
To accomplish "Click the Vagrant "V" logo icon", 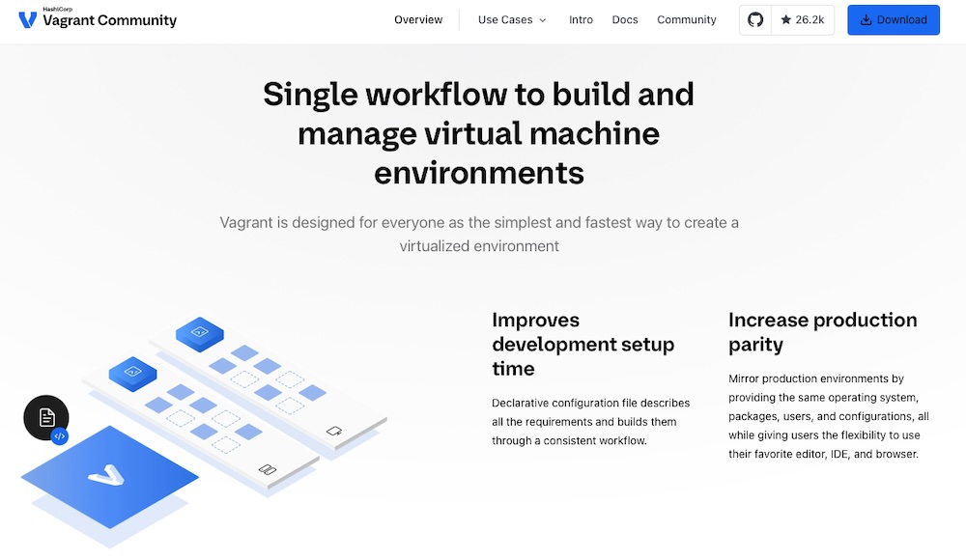I will [x=26, y=19].
